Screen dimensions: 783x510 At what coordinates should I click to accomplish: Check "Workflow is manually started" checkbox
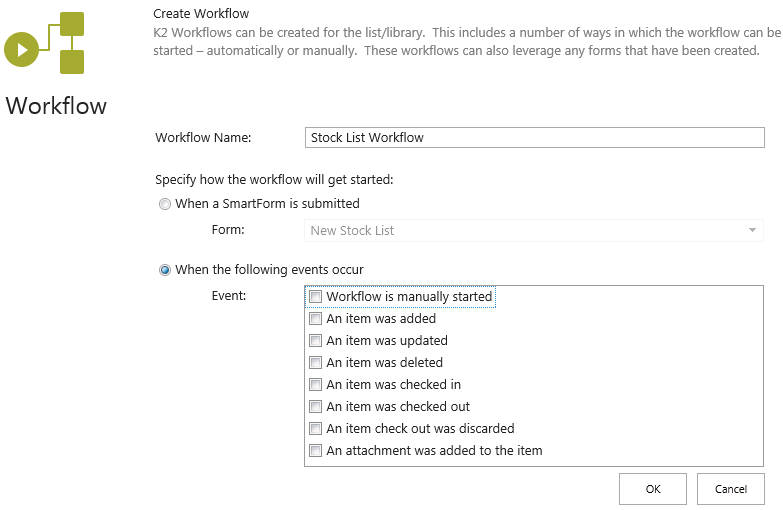click(x=316, y=297)
